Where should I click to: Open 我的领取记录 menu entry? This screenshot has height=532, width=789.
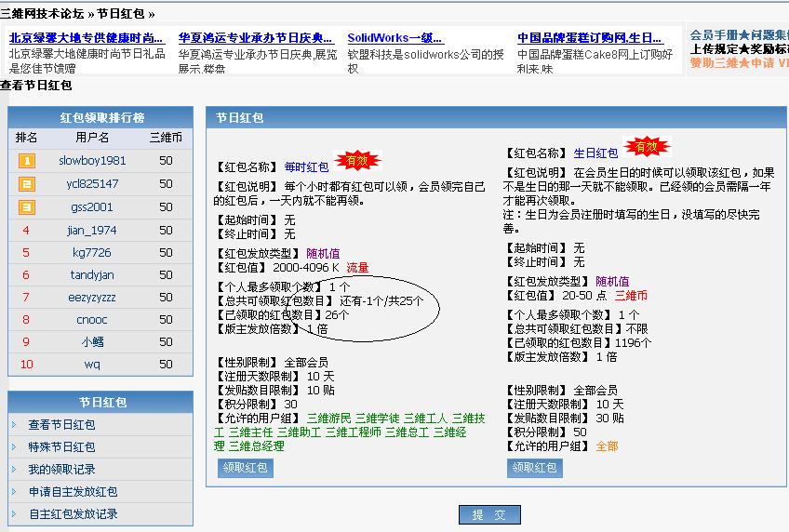tap(61, 469)
